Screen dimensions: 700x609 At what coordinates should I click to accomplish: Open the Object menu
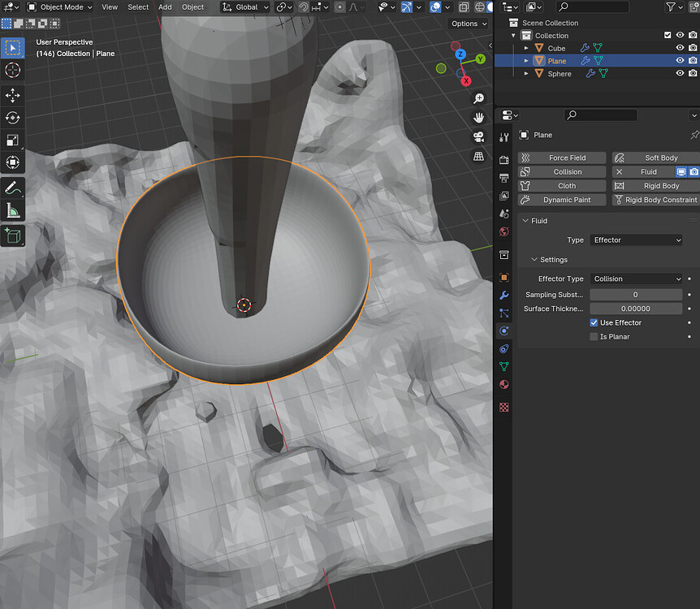click(192, 7)
